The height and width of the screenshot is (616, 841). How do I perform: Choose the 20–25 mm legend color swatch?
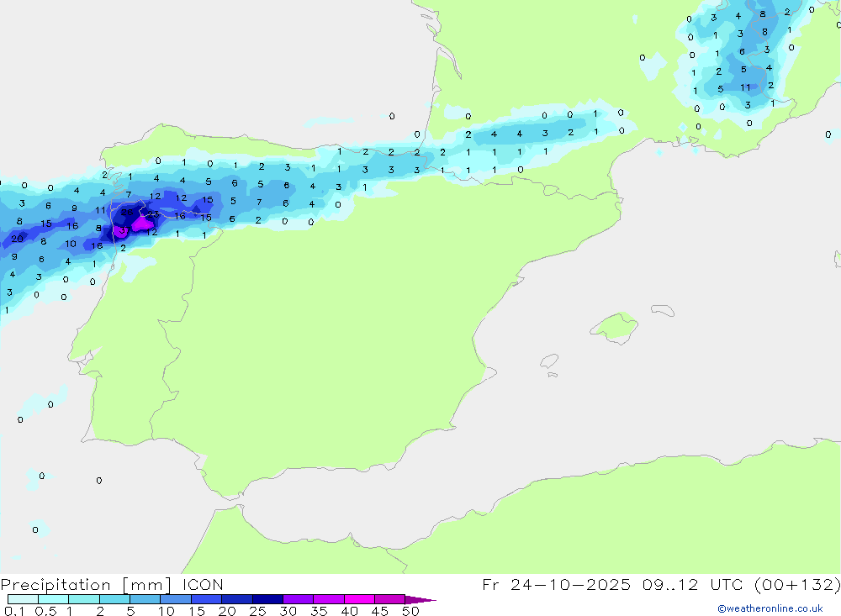(x=236, y=599)
